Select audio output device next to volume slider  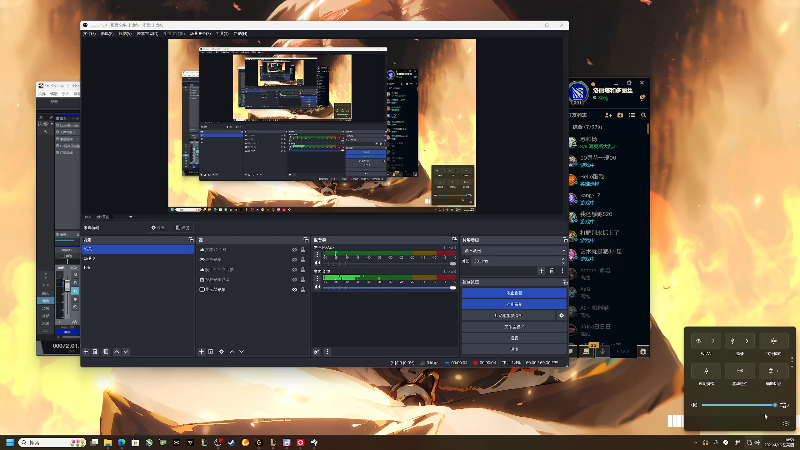click(x=785, y=405)
